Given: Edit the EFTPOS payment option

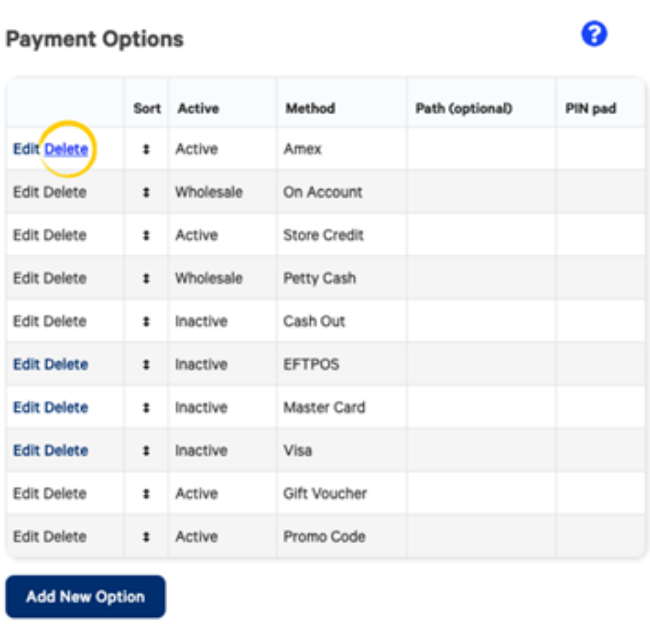Looking at the screenshot, I should pos(26,364).
